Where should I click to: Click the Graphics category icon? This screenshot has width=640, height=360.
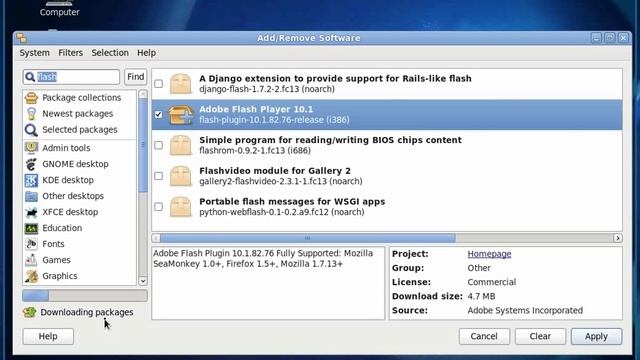pyautogui.click(x=31, y=276)
